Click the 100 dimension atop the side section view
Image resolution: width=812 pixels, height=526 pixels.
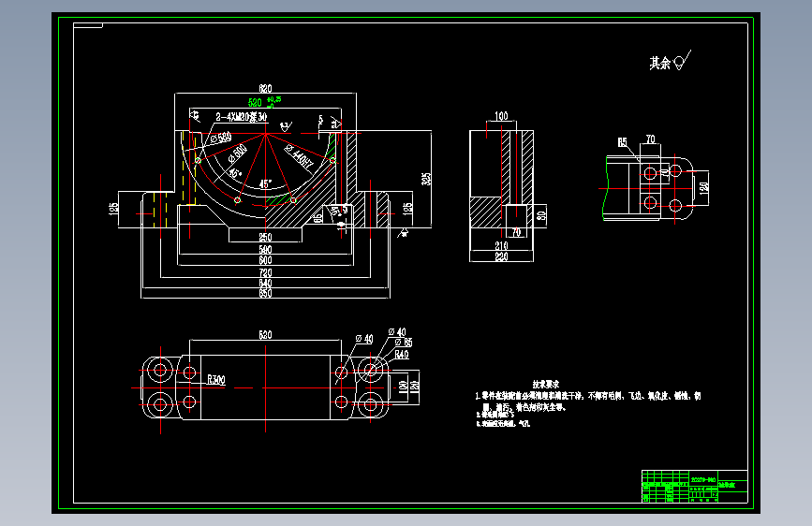tap(501, 116)
